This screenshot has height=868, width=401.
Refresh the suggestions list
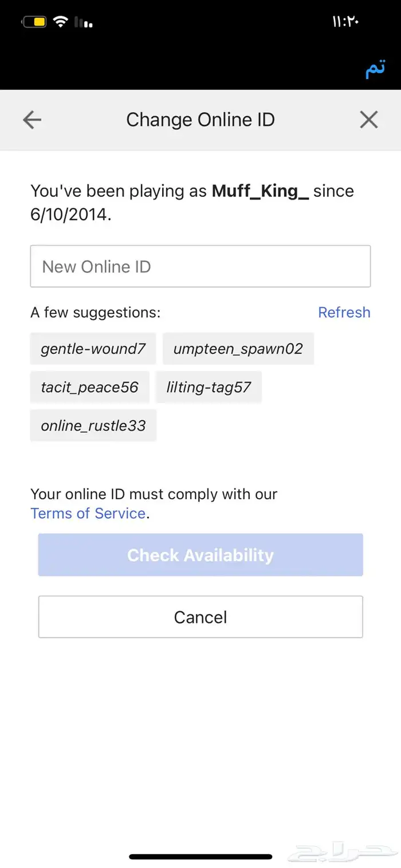point(344,312)
